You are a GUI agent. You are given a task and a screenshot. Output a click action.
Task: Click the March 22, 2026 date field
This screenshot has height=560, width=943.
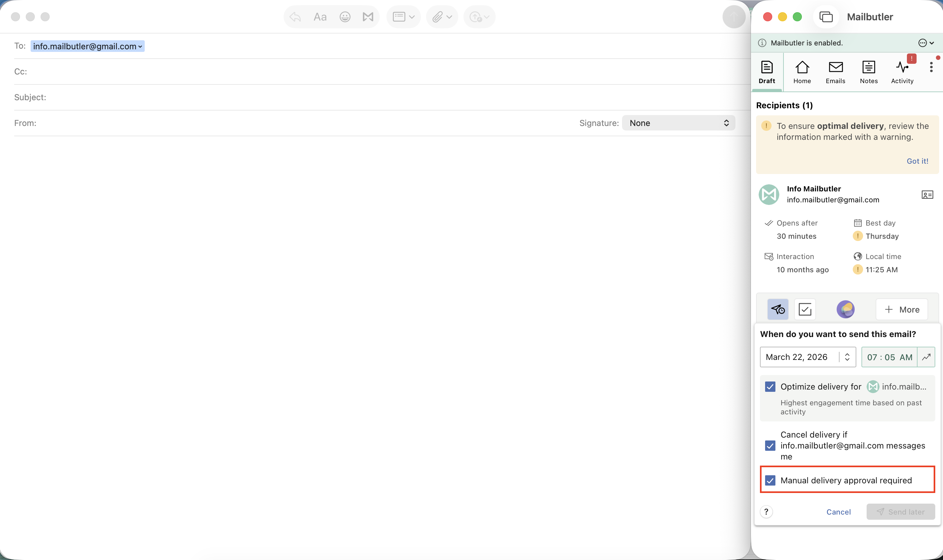[808, 357]
